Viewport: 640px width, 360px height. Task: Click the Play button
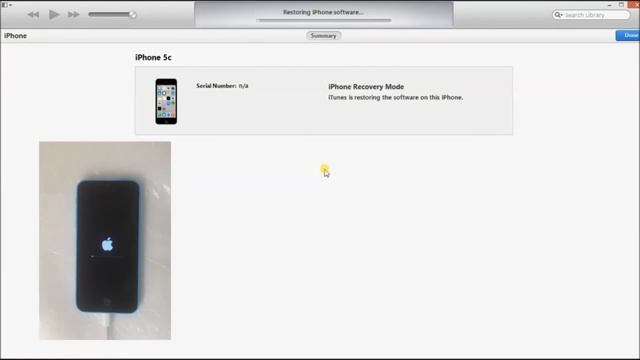(x=54, y=15)
